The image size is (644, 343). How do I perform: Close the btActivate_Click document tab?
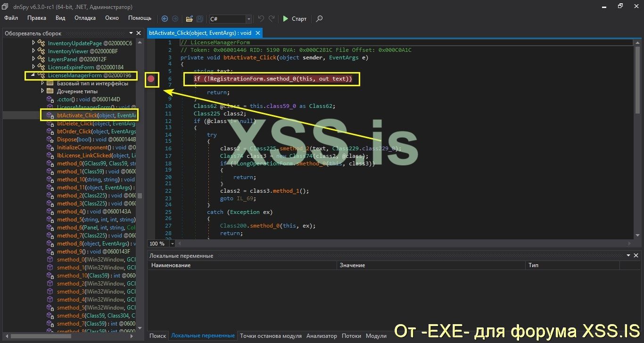point(257,33)
